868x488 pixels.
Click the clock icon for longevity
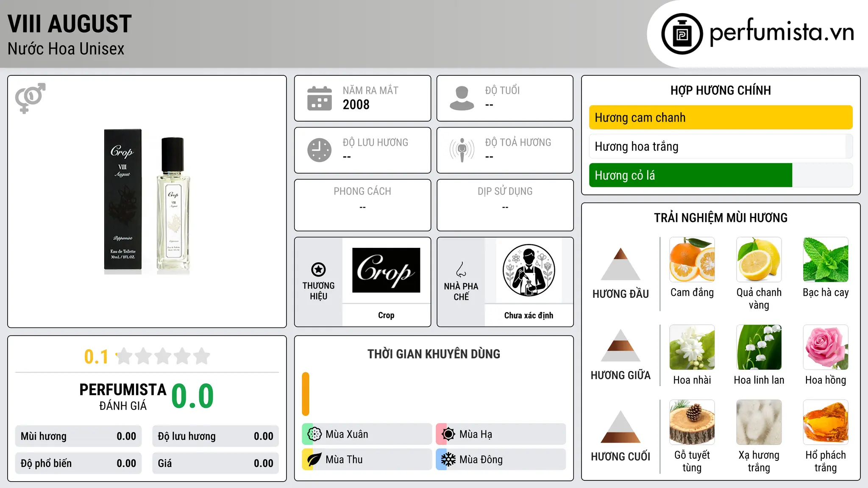(319, 150)
